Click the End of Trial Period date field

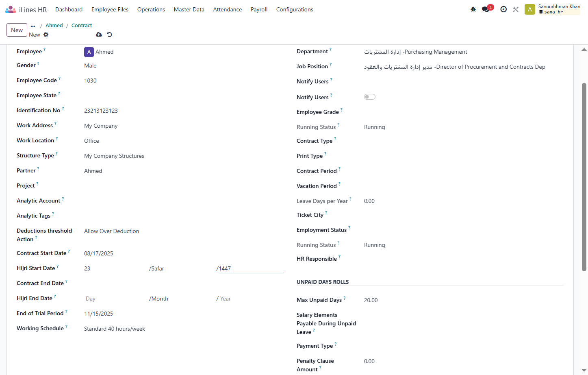[184, 314]
